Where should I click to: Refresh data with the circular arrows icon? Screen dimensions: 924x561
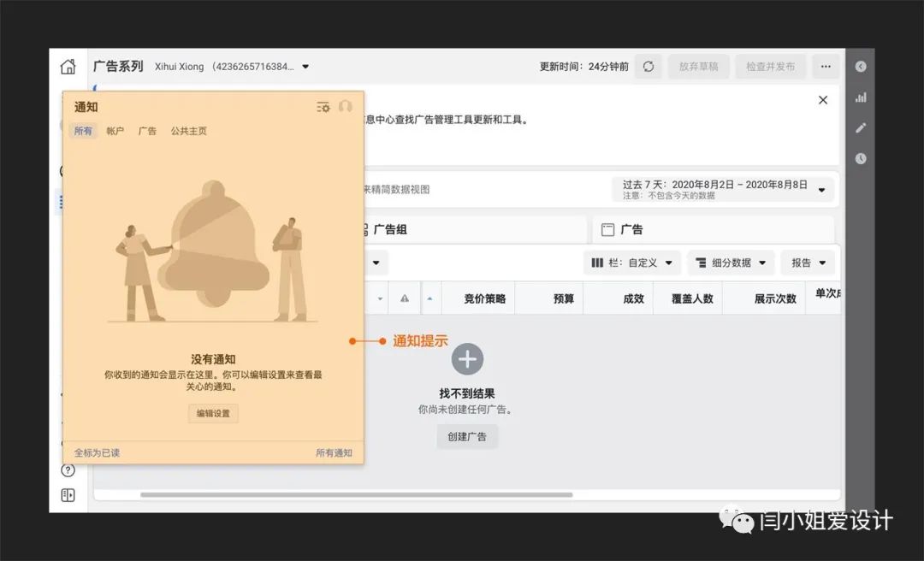coord(649,67)
